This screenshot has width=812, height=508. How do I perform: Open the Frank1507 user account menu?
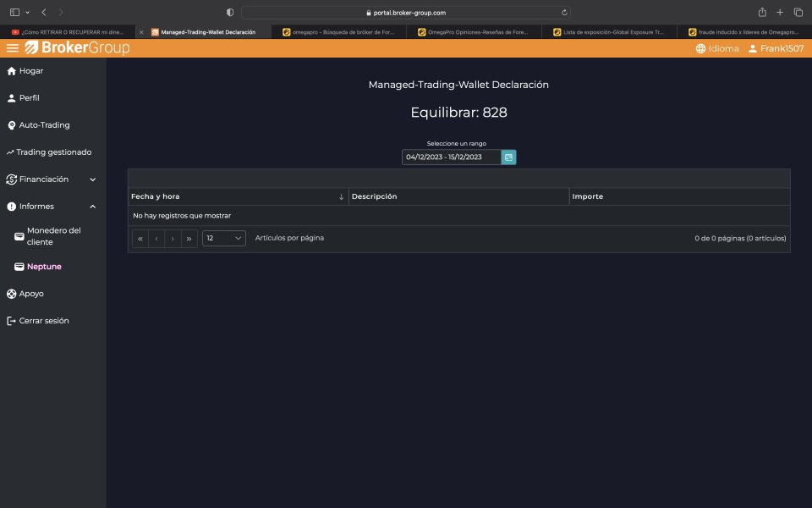click(x=775, y=49)
